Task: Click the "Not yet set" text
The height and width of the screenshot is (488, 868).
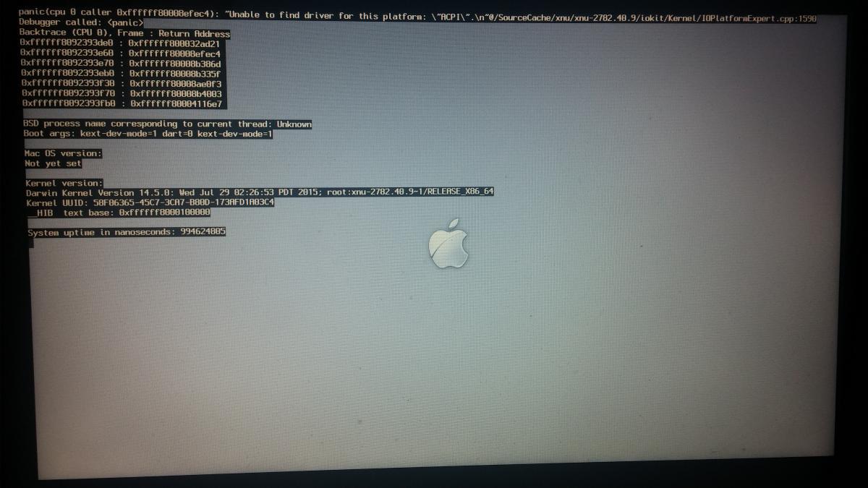Action: [x=53, y=164]
